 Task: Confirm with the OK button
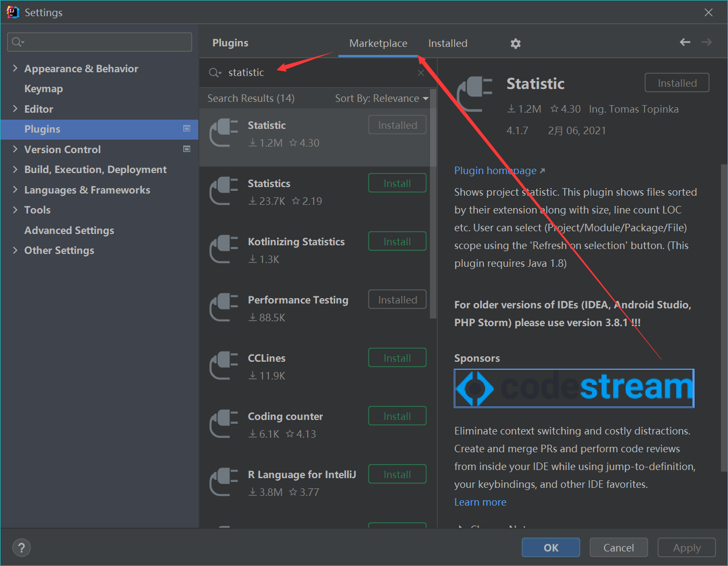pos(551,548)
